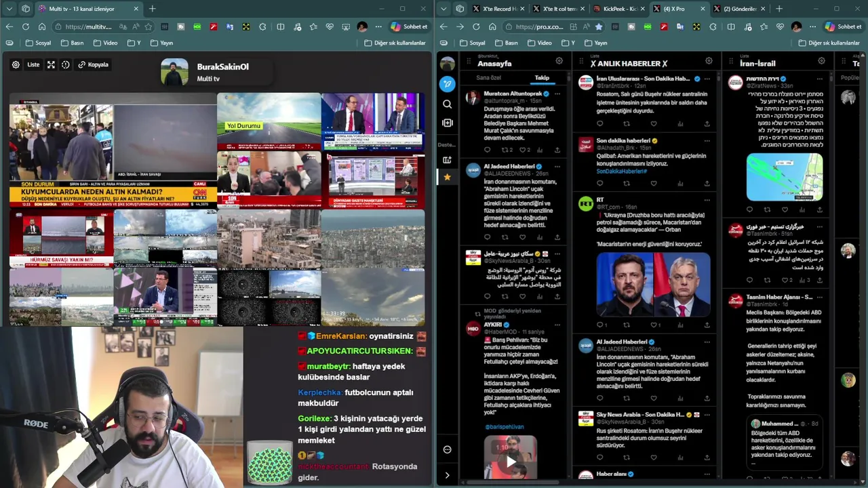868x488 pixels.
Task: Open Sosyal bookmarks folder in left window
Action: [39, 43]
